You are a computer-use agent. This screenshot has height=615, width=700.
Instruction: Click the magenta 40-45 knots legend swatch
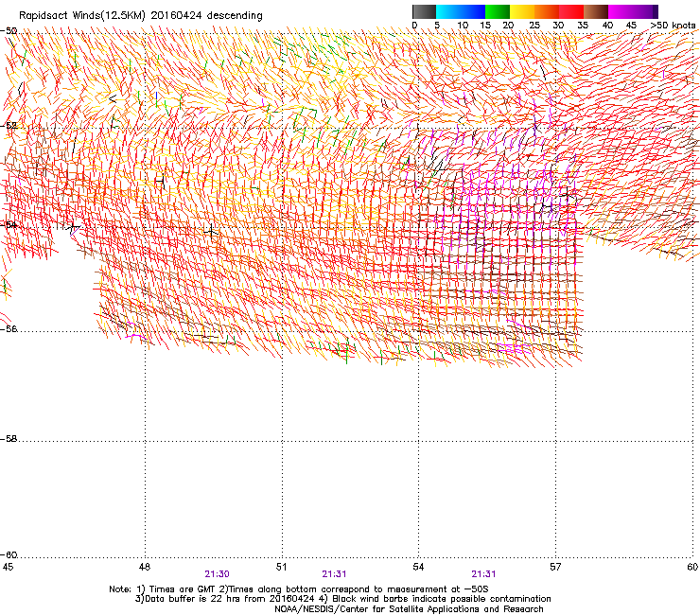pos(621,11)
